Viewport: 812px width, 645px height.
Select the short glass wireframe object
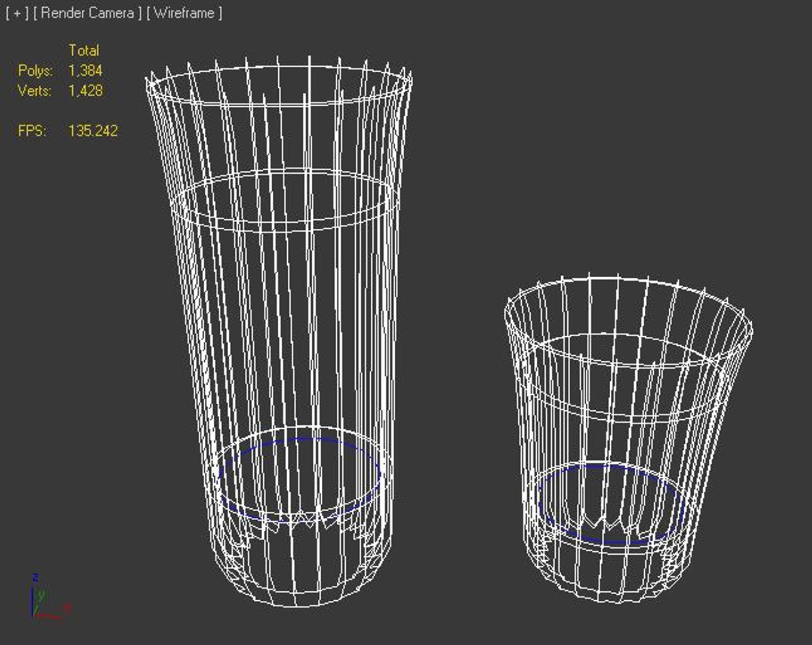pyautogui.click(x=628, y=439)
